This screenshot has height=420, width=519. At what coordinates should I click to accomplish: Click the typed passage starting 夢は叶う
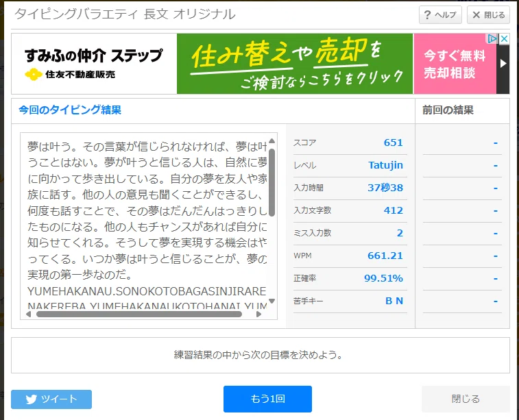pos(147,210)
